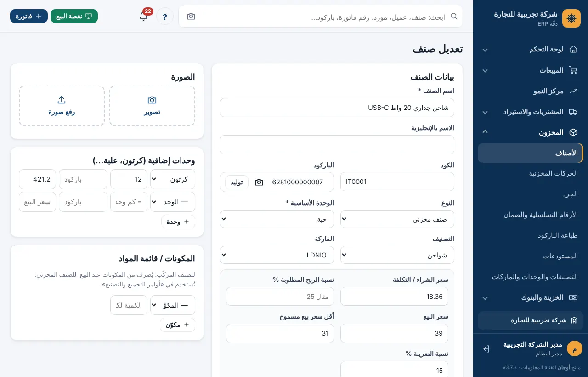Click the add وحدة button
Image resolution: width=588 pixels, height=377 pixels.
pos(178,222)
